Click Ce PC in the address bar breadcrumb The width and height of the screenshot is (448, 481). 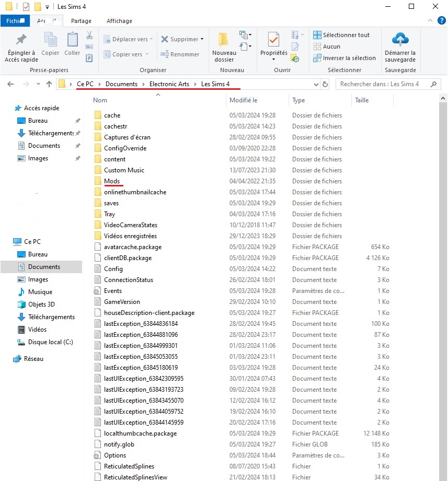coord(85,84)
